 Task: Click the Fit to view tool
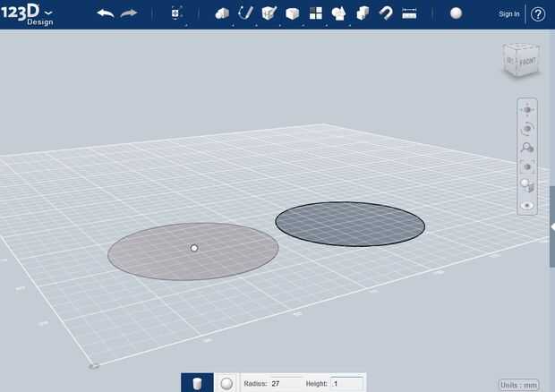click(x=527, y=166)
